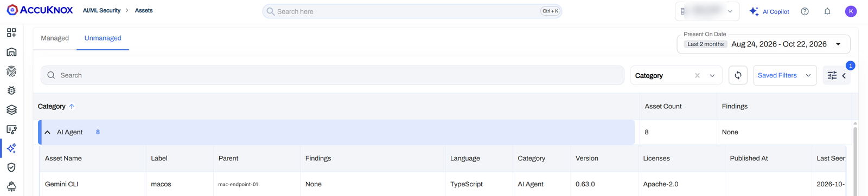Click the AI Agent count badge 8
868x196 pixels.
(98, 132)
